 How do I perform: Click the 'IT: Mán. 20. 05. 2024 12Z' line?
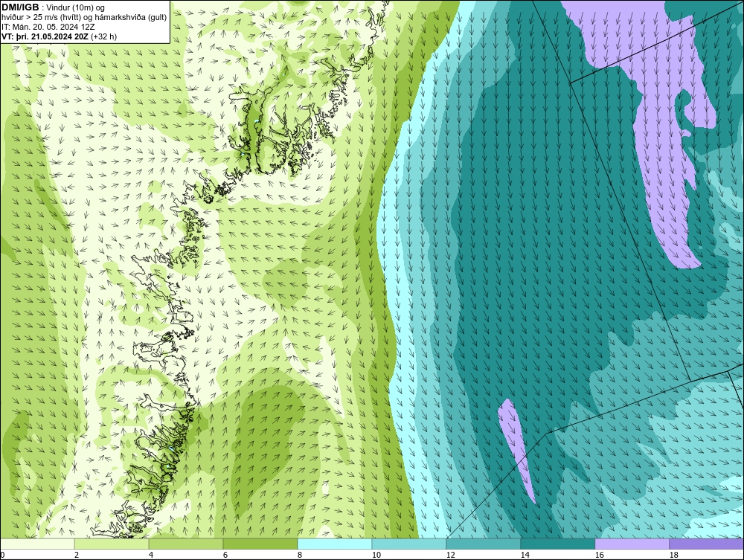point(48,27)
